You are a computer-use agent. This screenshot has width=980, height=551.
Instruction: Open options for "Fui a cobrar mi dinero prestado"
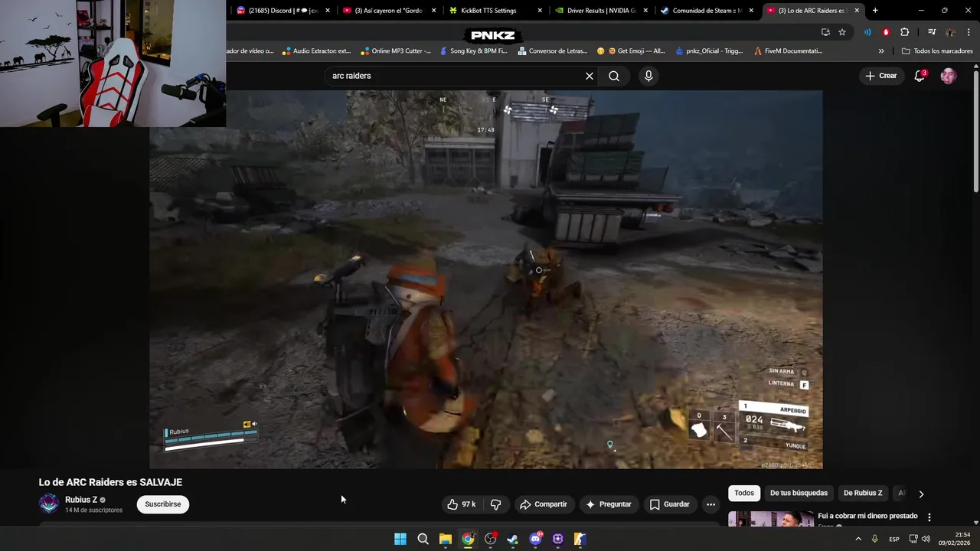(929, 517)
